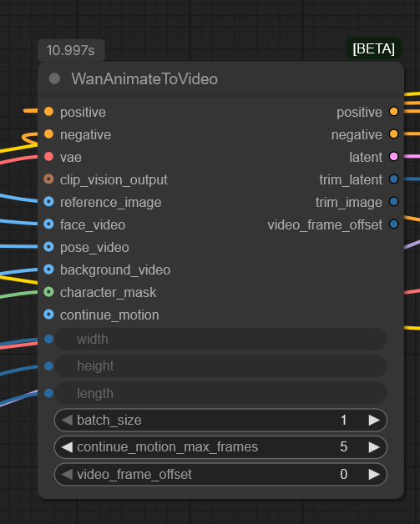Click the positive input socket dot
The width and height of the screenshot is (420, 524).
(x=48, y=112)
